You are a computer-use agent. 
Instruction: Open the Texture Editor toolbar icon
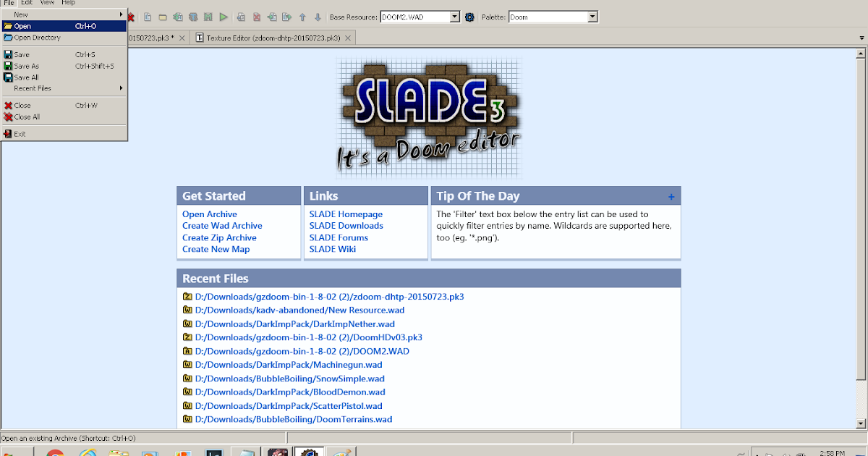click(x=193, y=17)
